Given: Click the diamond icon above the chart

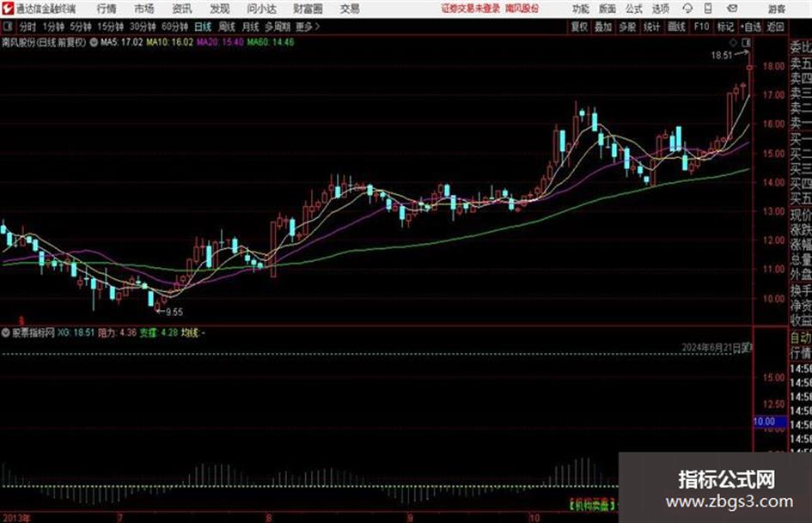Looking at the screenshot, I should pos(733,42).
